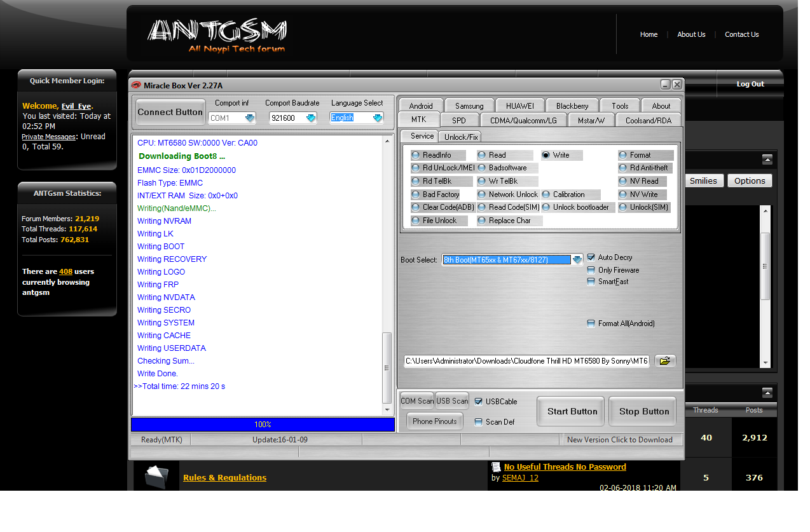
Task: Open the About Us header link
Action: coord(691,34)
